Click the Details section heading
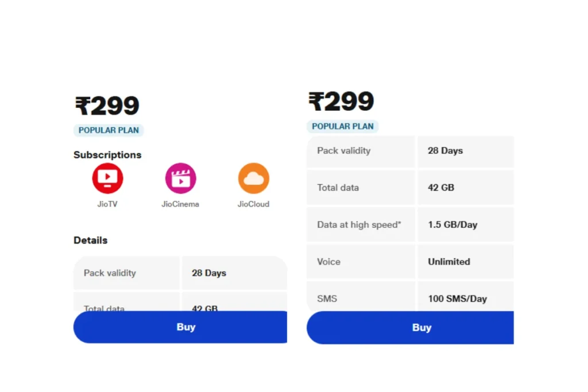 click(x=90, y=240)
